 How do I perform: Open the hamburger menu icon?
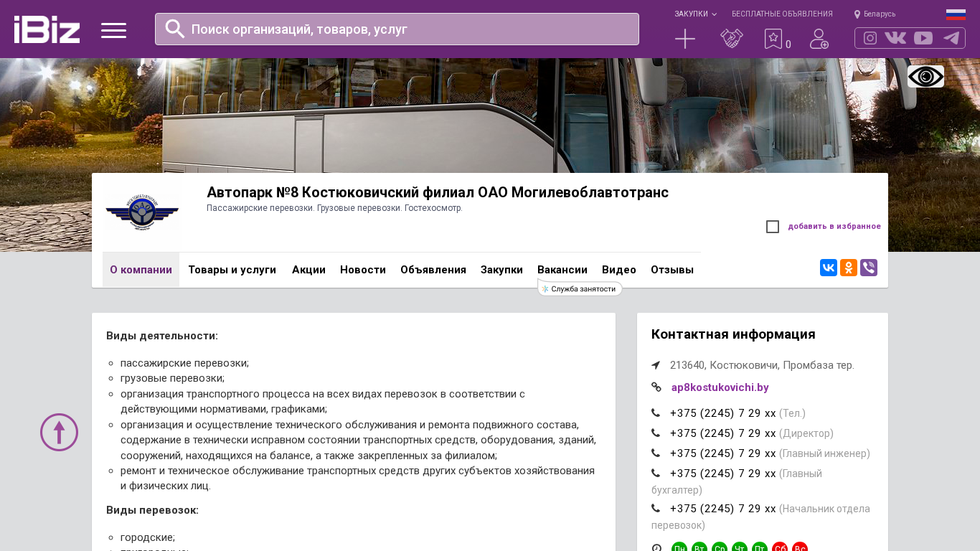tap(113, 30)
